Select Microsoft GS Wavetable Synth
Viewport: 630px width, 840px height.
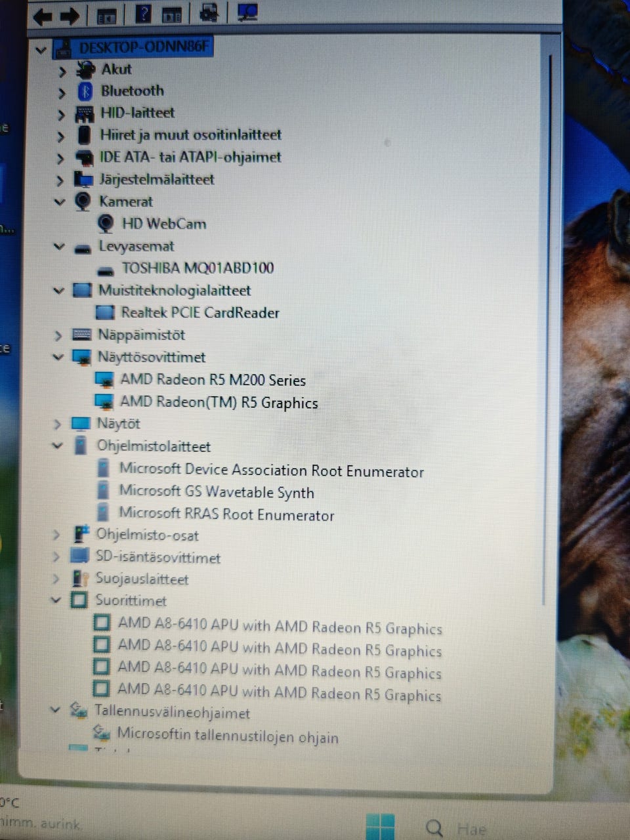[x=217, y=492]
